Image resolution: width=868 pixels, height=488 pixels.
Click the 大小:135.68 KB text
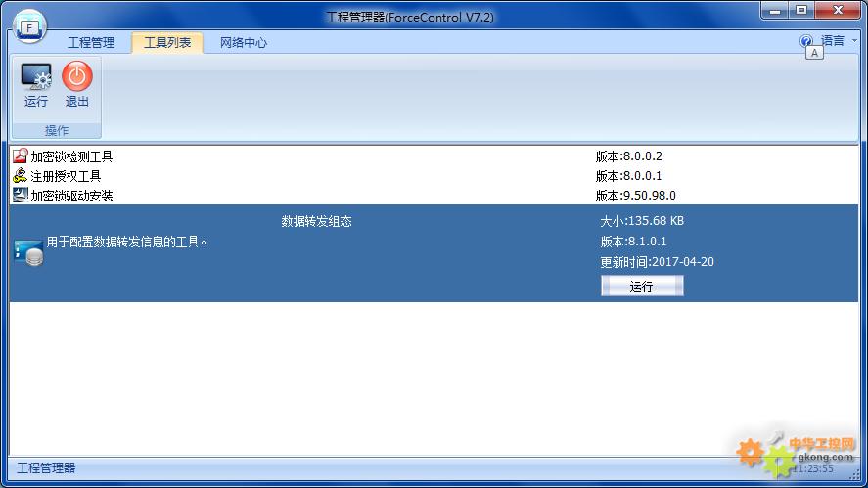point(642,221)
